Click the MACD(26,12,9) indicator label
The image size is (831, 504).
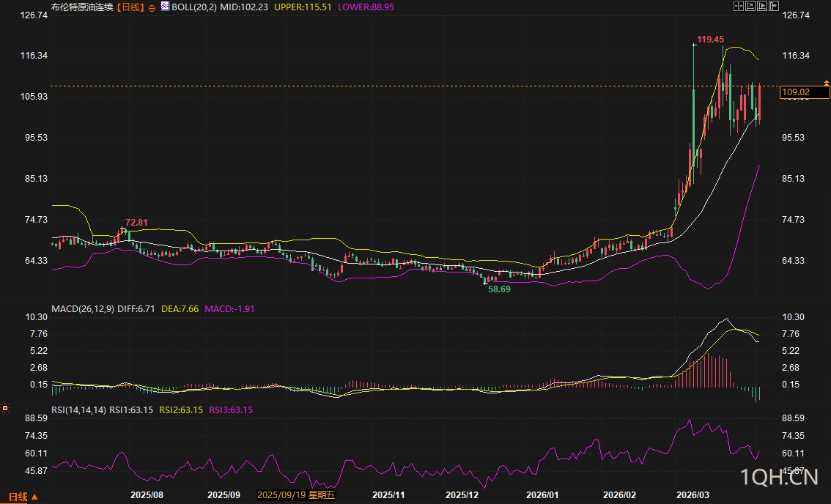pos(81,309)
